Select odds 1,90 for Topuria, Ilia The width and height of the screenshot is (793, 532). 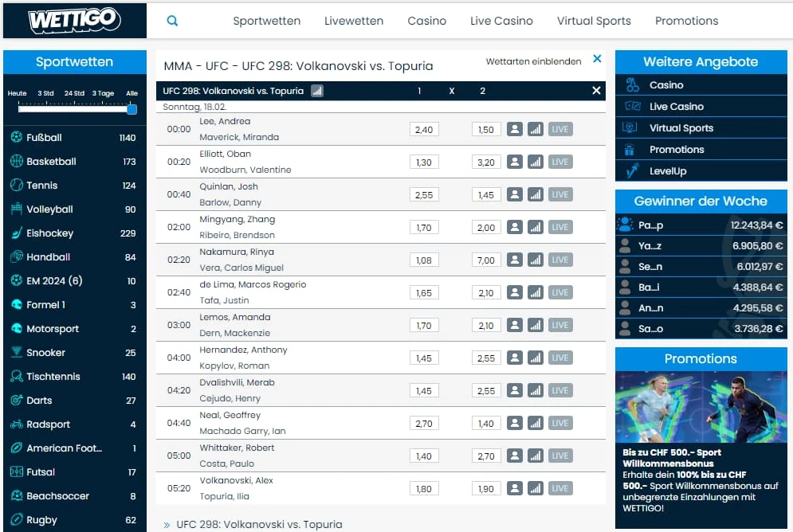click(486, 488)
